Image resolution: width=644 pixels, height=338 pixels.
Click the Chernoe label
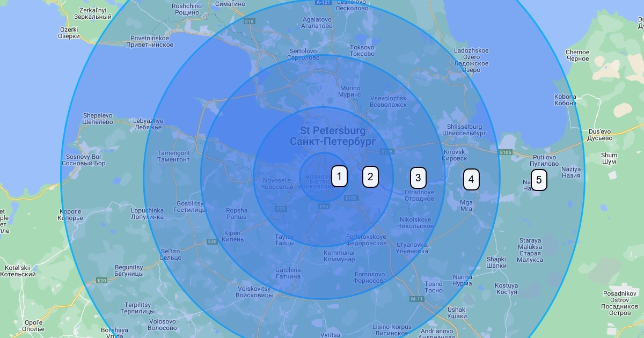click(x=577, y=55)
